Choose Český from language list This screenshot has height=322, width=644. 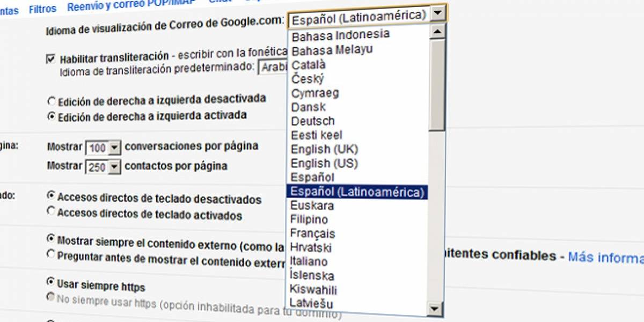point(308,79)
